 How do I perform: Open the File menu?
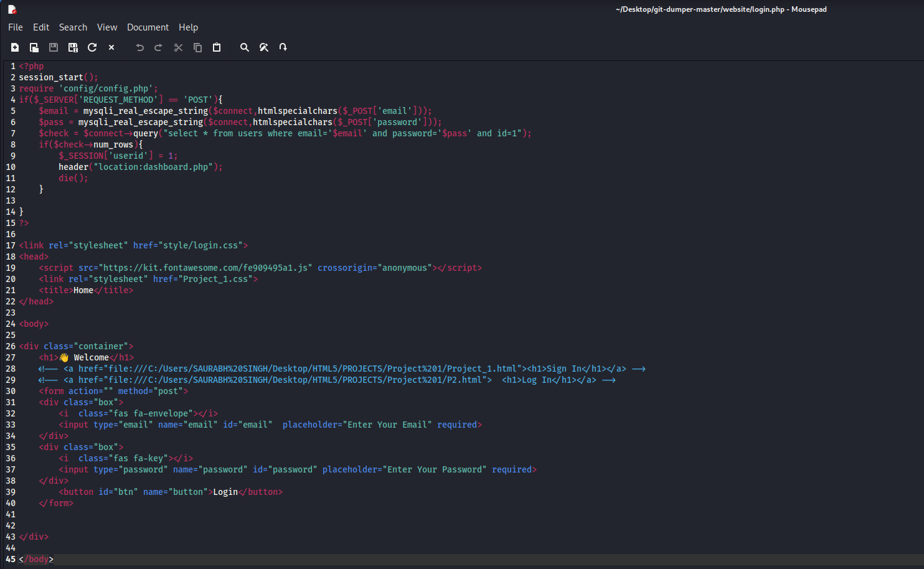pyautogui.click(x=16, y=27)
